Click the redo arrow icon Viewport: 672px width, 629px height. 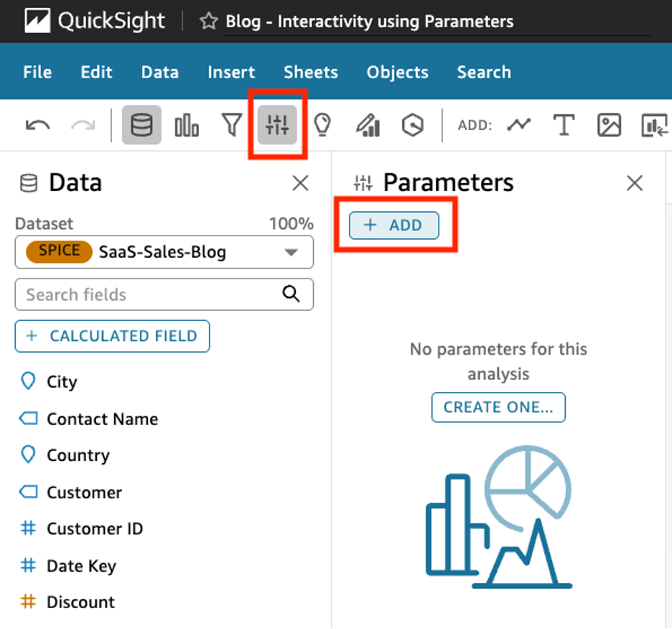(83, 125)
